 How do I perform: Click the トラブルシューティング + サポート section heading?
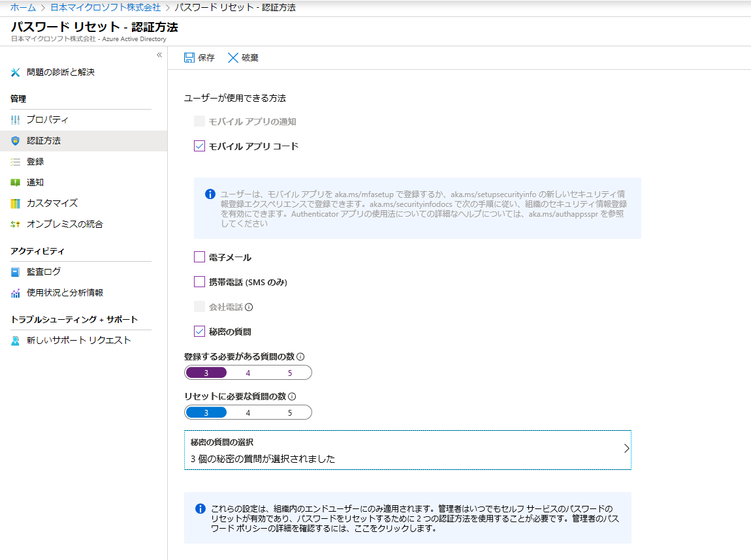coord(74,320)
